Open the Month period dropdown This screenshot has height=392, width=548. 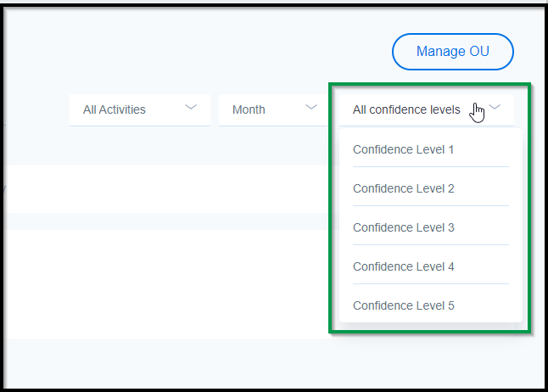(274, 109)
